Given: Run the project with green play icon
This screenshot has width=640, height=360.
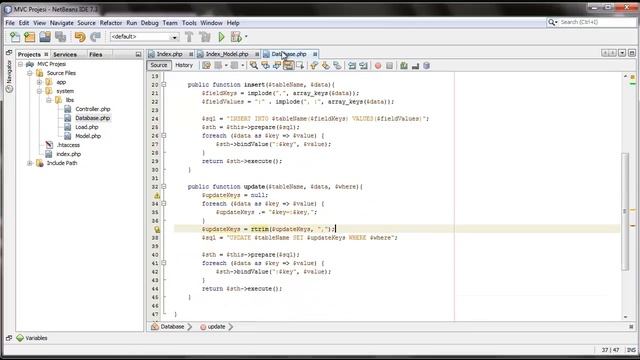Looking at the screenshot, I should [221, 37].
